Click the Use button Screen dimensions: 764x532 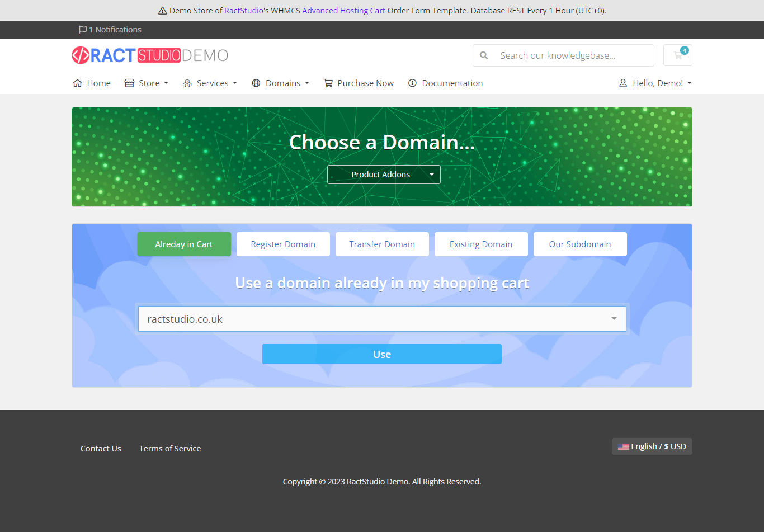click(382, 354)
